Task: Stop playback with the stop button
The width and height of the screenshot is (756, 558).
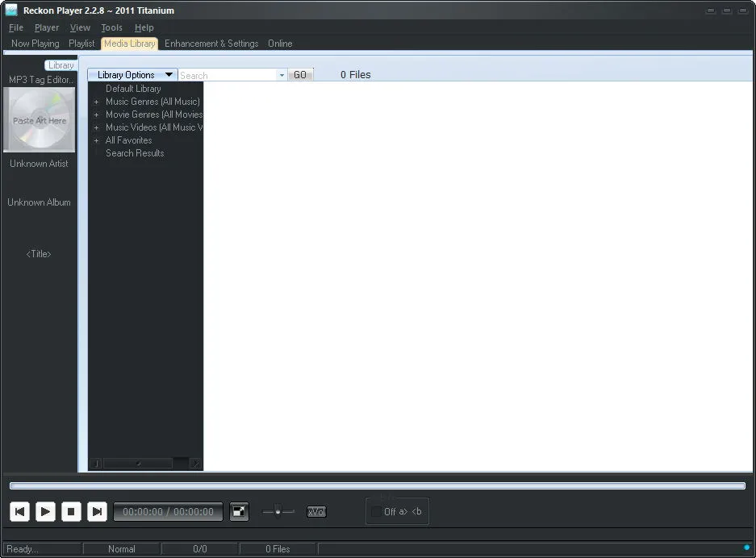Action: pos(71,512)
